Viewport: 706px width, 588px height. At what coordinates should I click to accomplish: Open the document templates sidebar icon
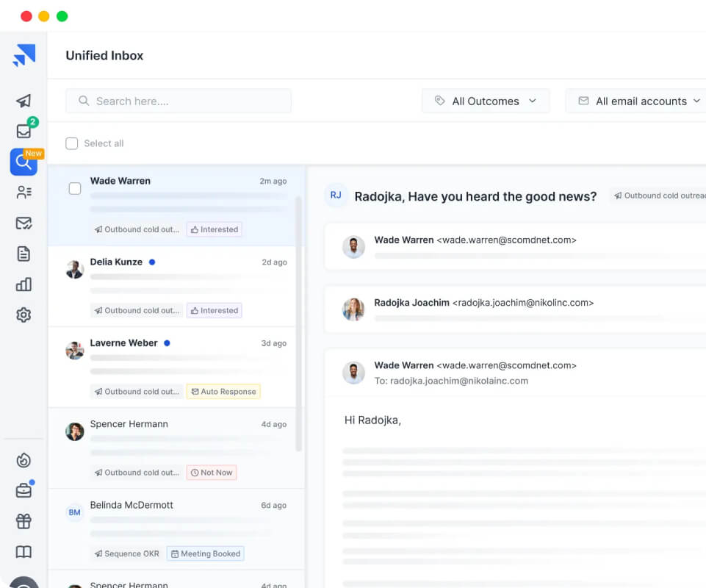click(x=24, y=254)
